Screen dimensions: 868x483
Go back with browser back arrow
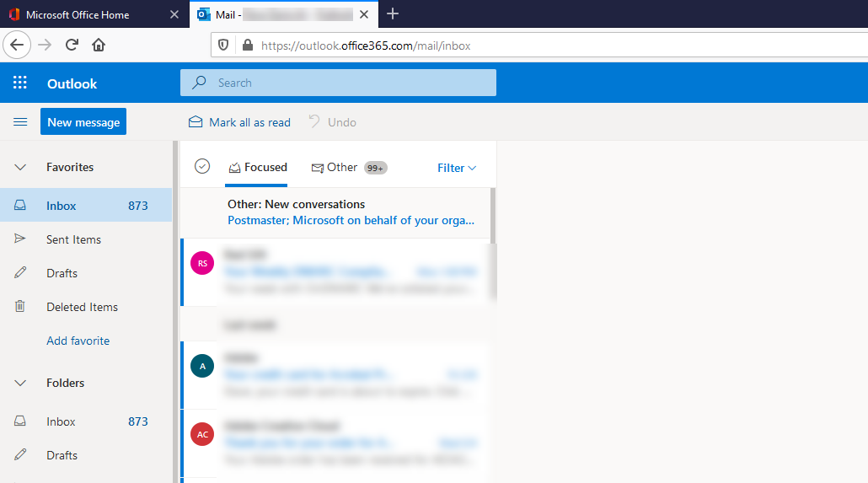(x=17, y=45)
